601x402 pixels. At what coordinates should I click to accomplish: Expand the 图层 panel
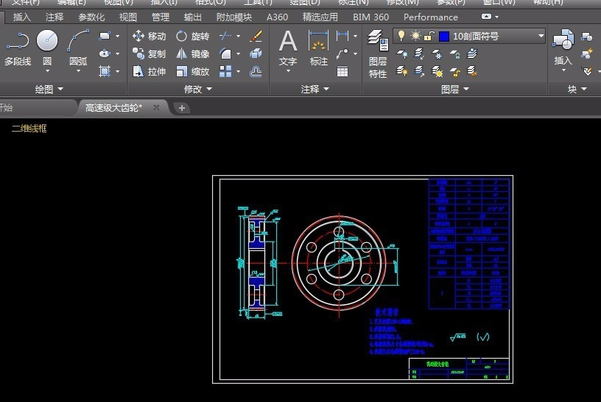click(455, 89)
